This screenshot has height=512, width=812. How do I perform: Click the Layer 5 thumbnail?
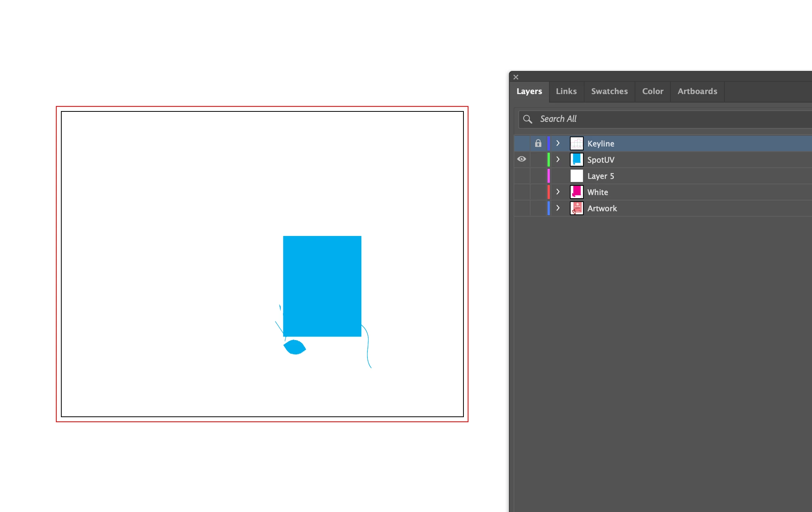click(576, 176)
